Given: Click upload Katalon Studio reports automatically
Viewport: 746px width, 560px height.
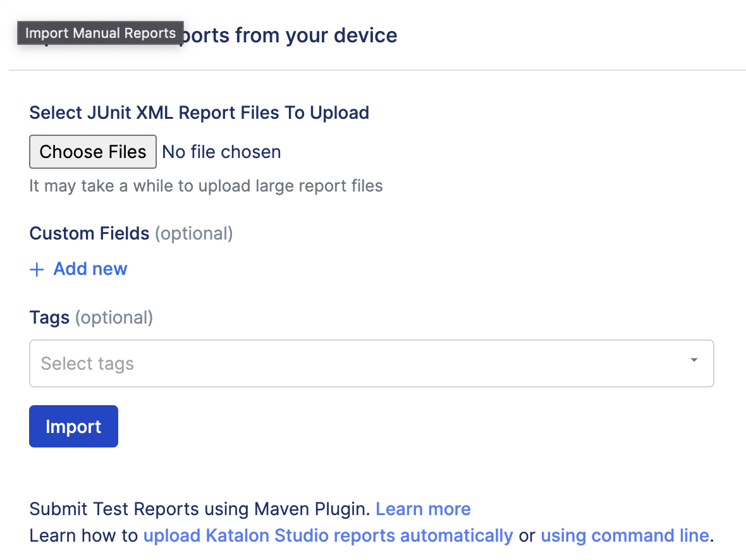Looking at the screenshot, I should (x=327, y=535).
